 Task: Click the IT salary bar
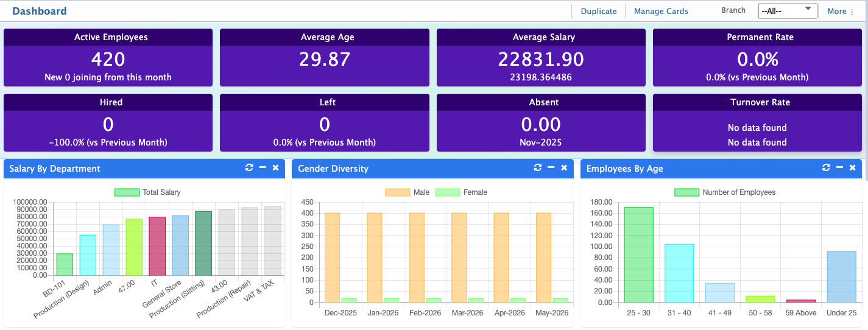[157, 246]
